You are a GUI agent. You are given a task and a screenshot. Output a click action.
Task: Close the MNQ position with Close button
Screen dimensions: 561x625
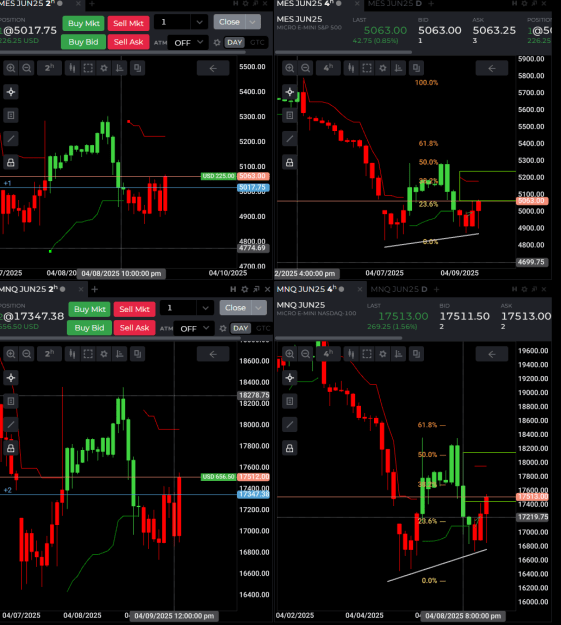click(235, 308)
